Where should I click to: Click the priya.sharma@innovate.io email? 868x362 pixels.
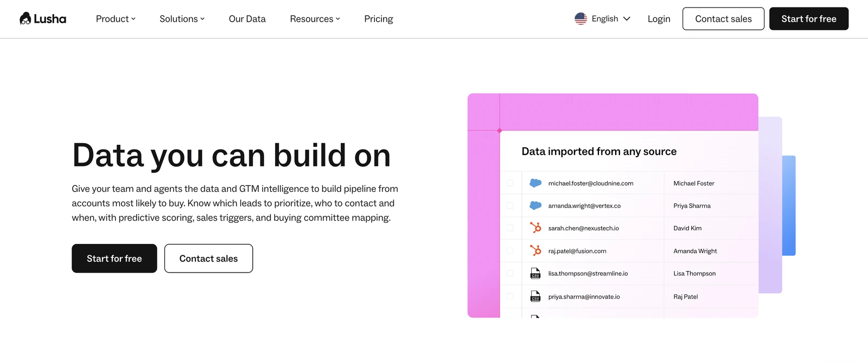584,296
